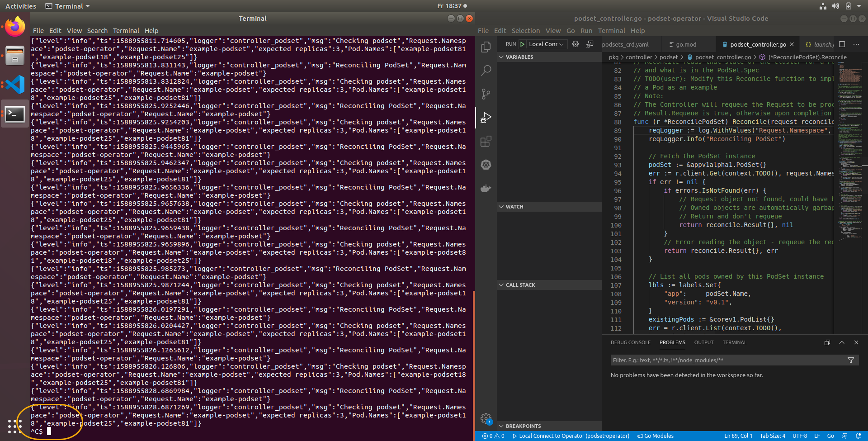868x441 pixels.
Task: Toggle the Problems panel filter icon
Action: click(x=850, y=360)
